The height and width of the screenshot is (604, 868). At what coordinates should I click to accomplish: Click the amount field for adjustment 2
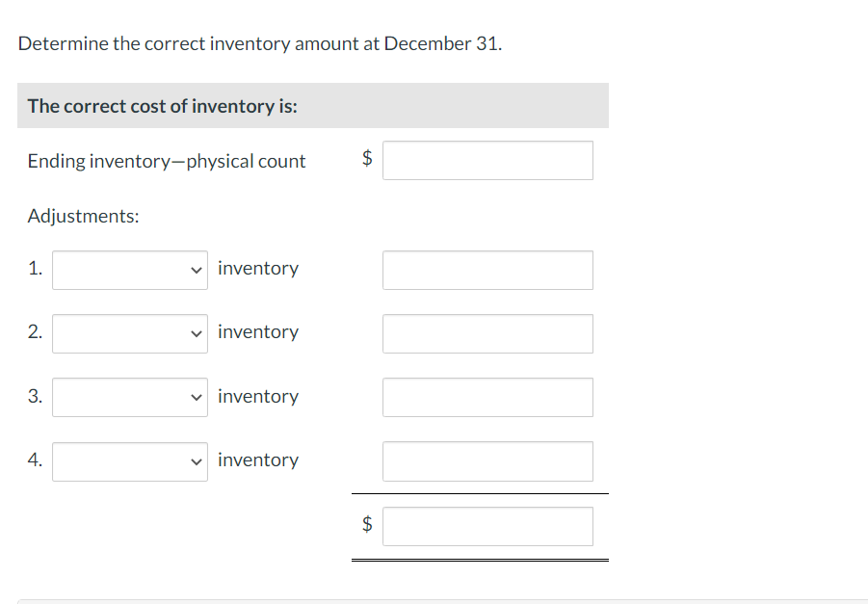pyautogui.click(x=487, y=333)
